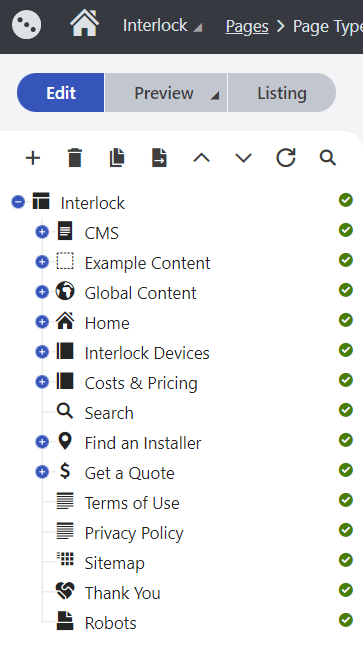Image resolution: width=363 pixels, height=648 pixels.
Task: Click the published checkmark for Home
Action: [346, 320]
